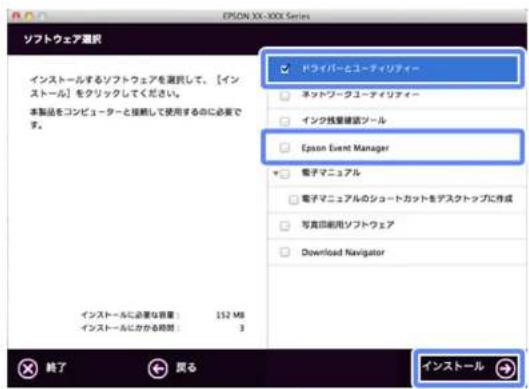
Task: Click the 終了 exit label
Action: pyautogui.click(x=56, y=367)
